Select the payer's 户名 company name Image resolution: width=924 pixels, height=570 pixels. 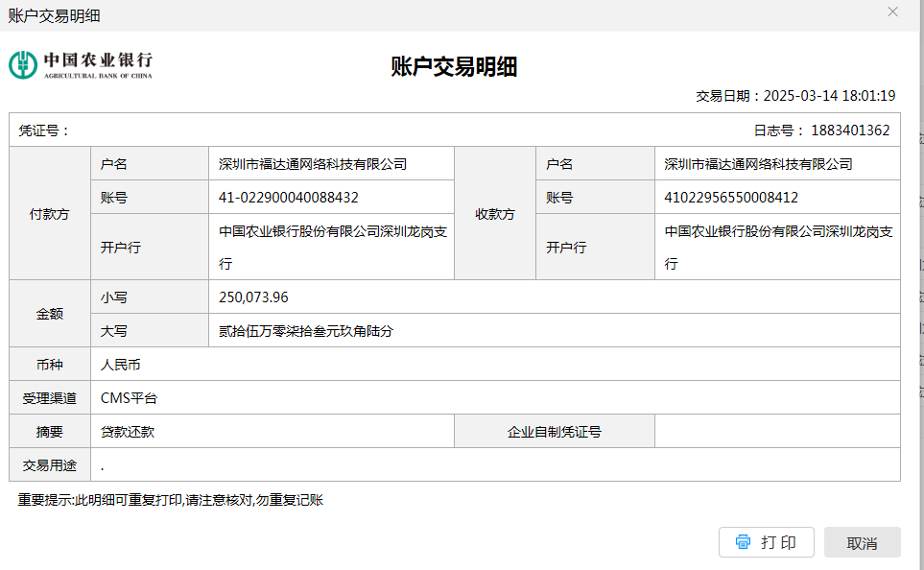point(313,164)
